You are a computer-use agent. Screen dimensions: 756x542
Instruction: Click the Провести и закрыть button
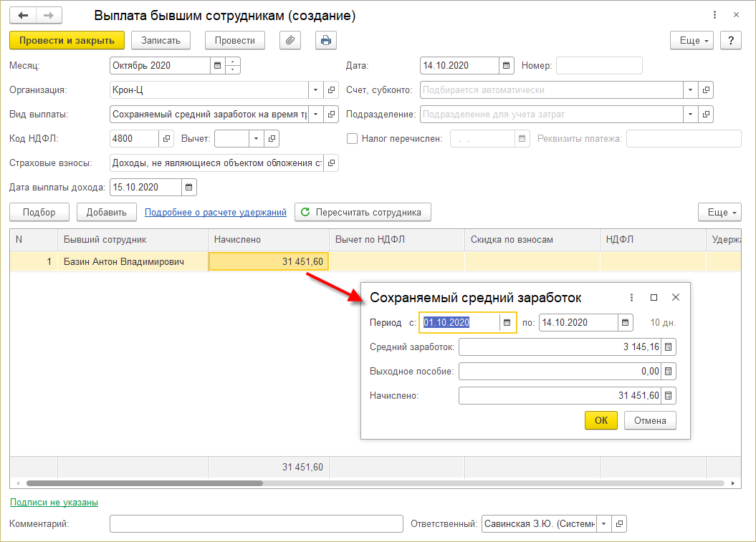pos(67,40)
